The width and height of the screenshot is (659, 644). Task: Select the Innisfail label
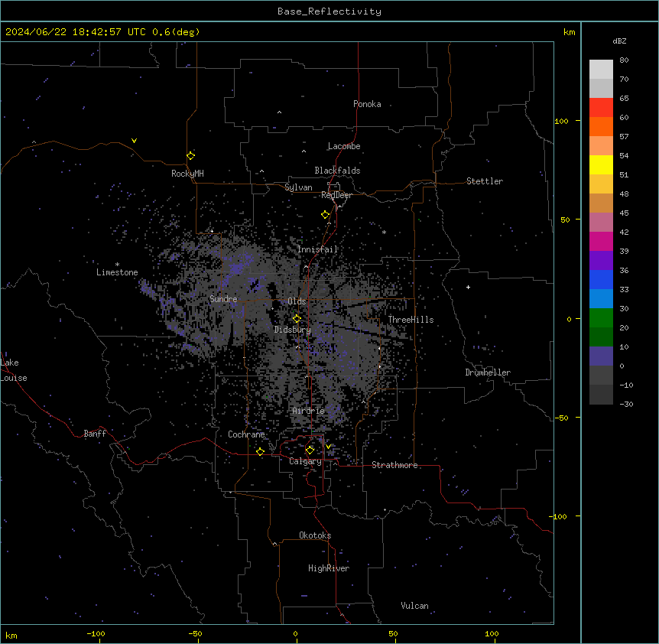[317, 249]
